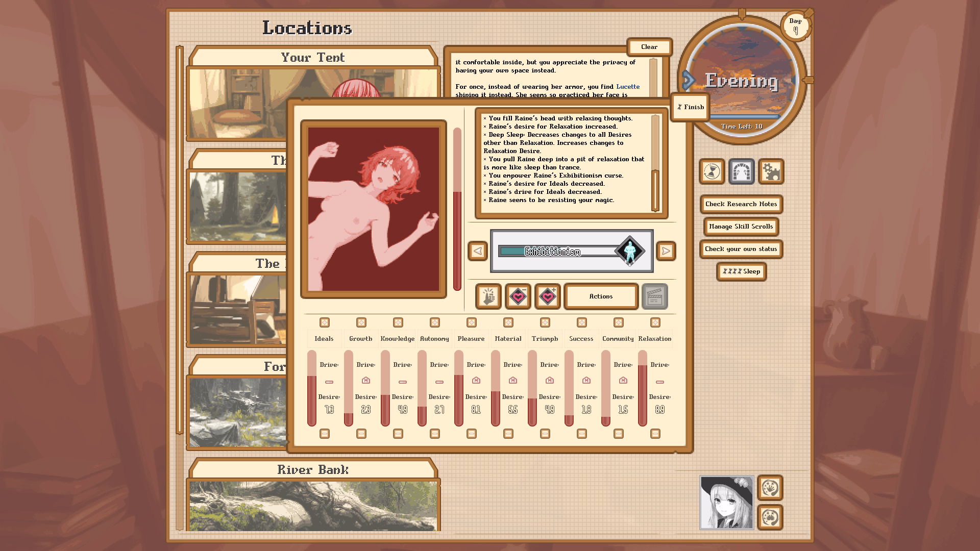The height and width of the screenshot is (551, 980).
Task: Toggle the checkbox above the Ideals stat
Action: pos(325,322)
